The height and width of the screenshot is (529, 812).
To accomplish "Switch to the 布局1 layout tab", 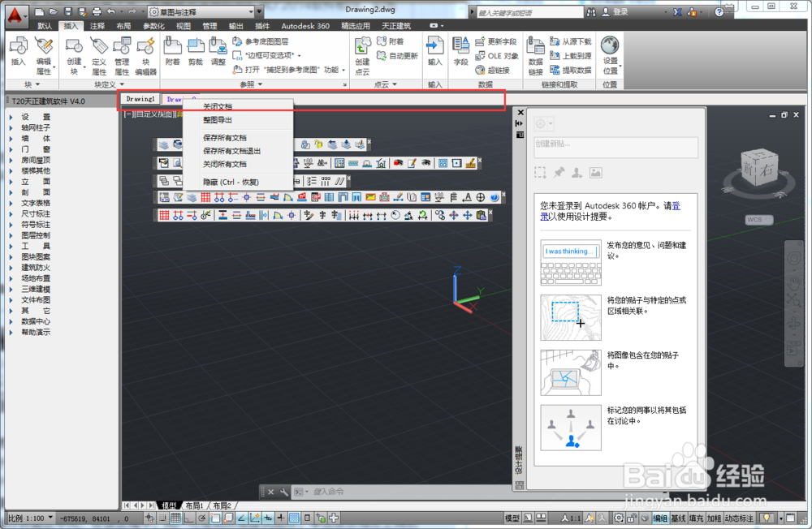I will [193, 505].
